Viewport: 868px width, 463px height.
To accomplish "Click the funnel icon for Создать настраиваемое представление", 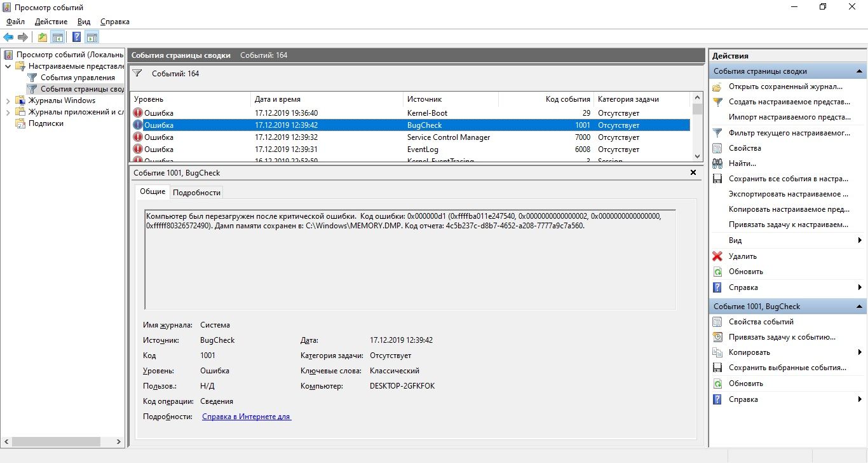I will (717, 102).
